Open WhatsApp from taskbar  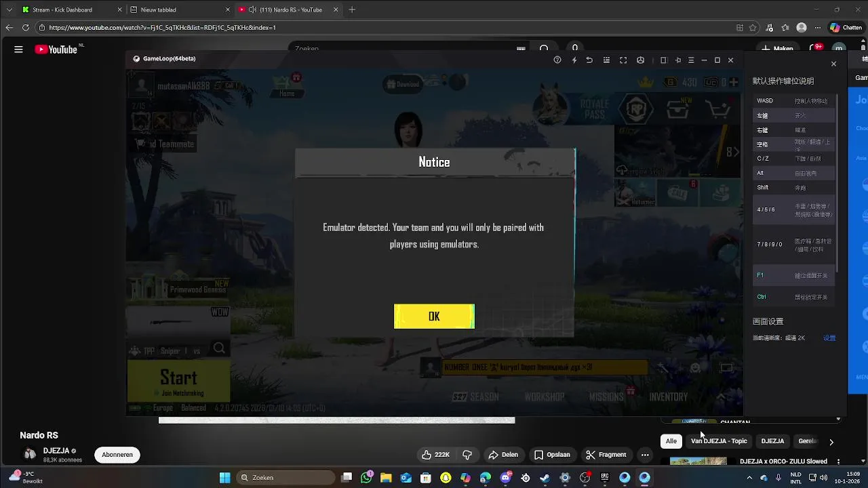coord(367,478)
